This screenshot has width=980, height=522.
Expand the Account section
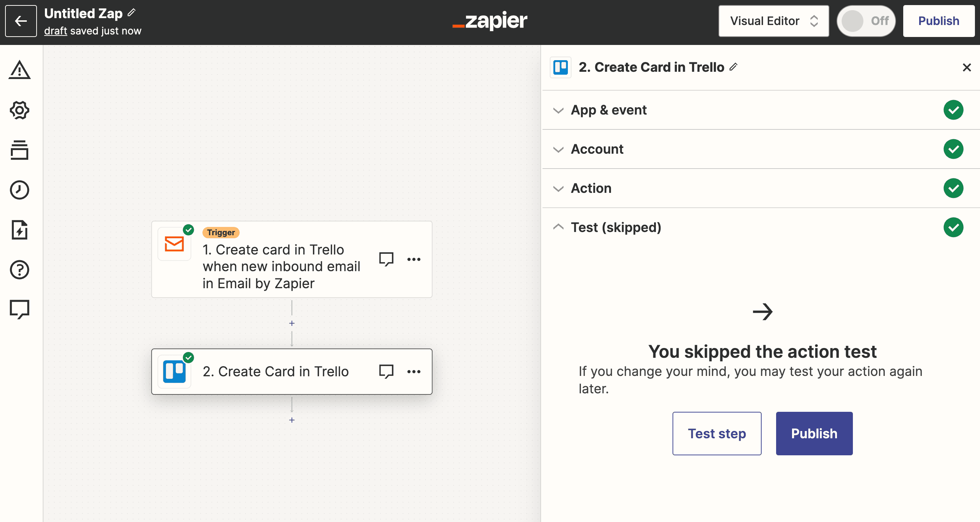coord(761,149)
